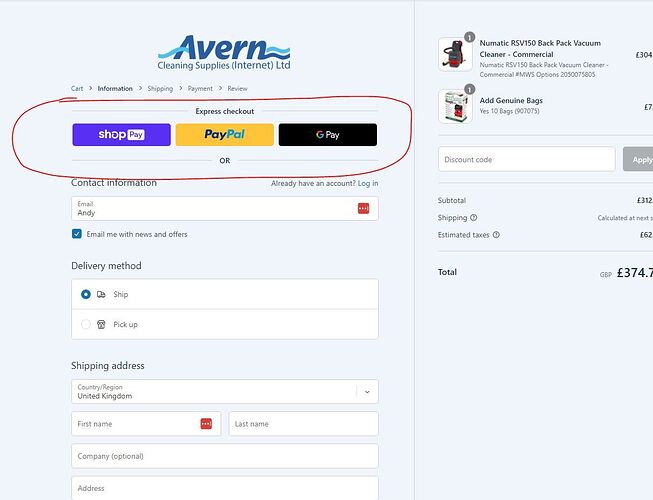This screenshot has height=500, width=653.
Task: Click the 'Yes 10 Bags (907075)' text
Action: point(509,111)
